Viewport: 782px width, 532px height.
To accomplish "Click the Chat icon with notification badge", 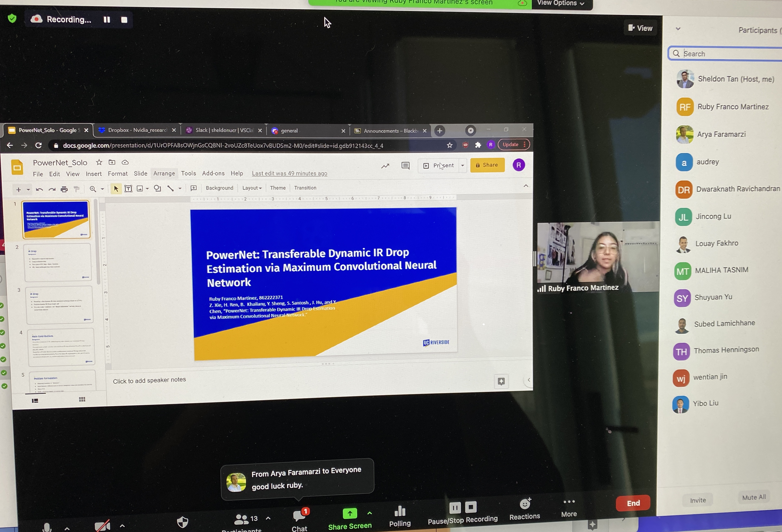I will pos(299,516).
